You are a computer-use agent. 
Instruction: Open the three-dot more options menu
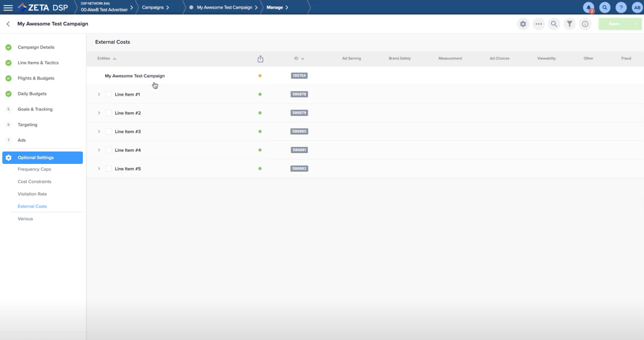(538, 24)
